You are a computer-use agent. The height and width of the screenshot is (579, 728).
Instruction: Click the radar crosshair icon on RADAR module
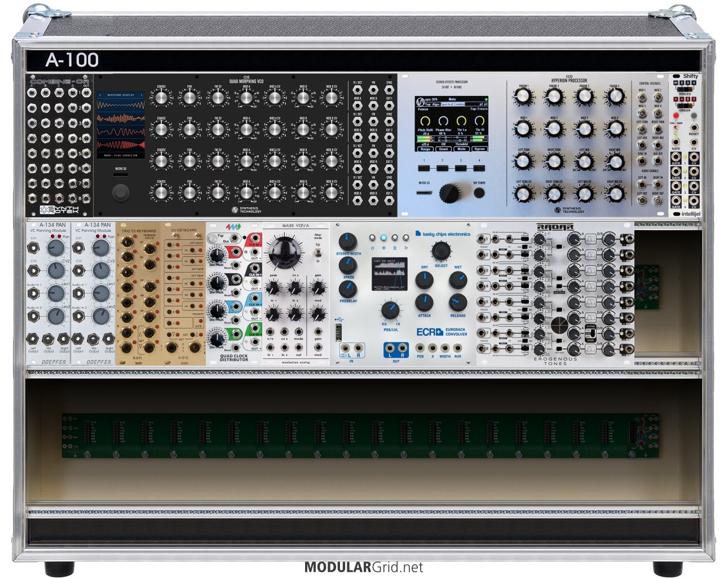pyautogui.click(x=559, y=324)
